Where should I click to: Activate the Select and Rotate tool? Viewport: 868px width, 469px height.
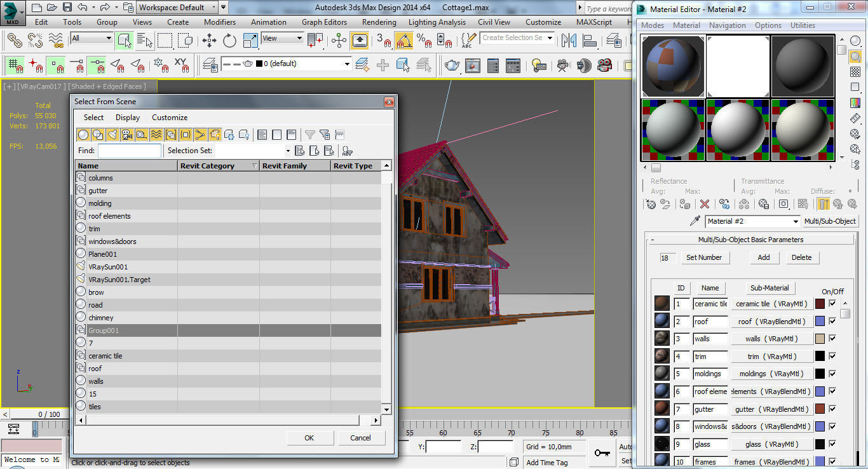229,40
